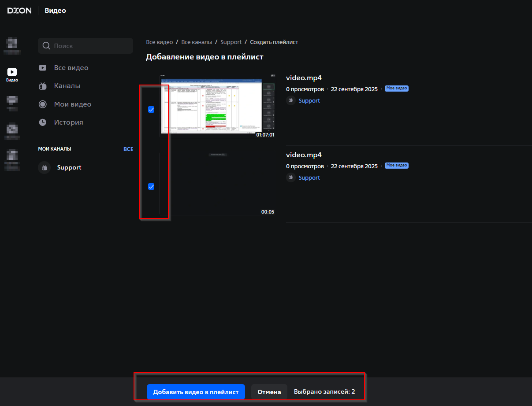Click Support channel avatar under Мои каналы
Viewport: 532px width, 406px height.
44,168
